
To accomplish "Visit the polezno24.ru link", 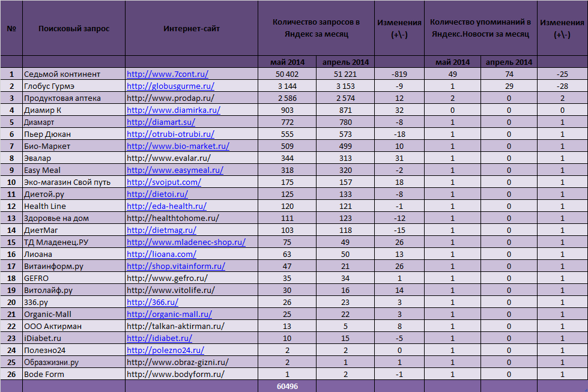I will (165, 350).
